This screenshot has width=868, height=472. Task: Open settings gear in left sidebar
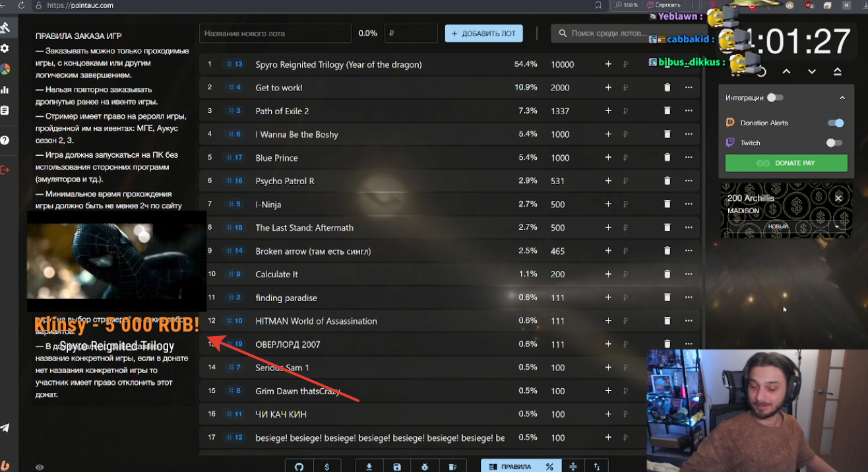[x=5, y=48]
